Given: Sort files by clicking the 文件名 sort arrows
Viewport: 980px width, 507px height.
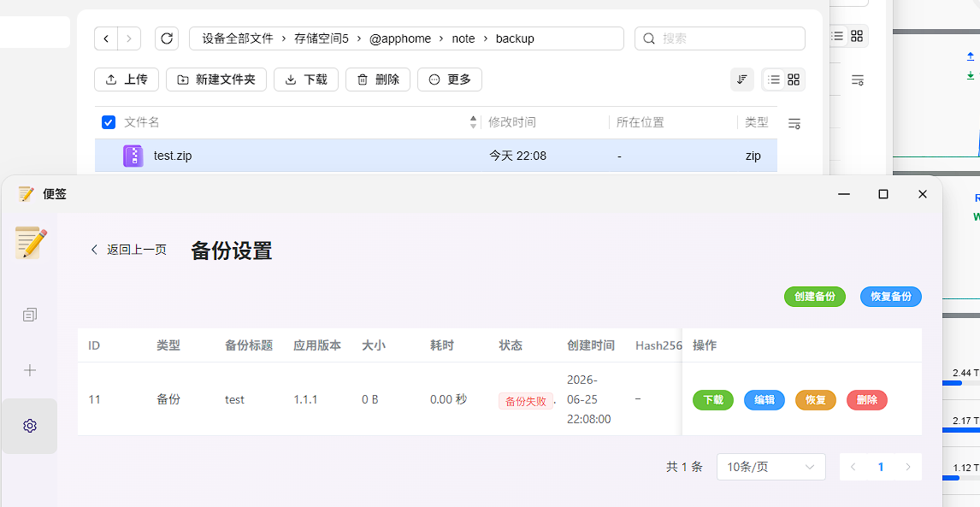Looking at the screenshot, I should 473,122.
